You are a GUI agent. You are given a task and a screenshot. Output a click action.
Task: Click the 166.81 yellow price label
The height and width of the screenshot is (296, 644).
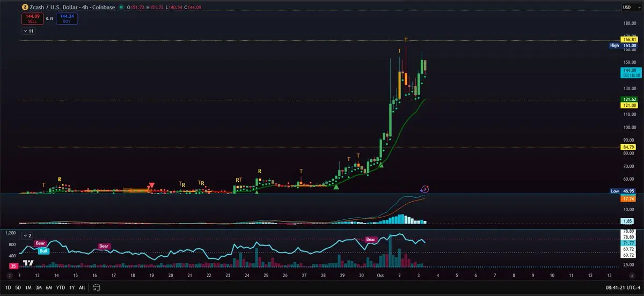tap(630, 40)
